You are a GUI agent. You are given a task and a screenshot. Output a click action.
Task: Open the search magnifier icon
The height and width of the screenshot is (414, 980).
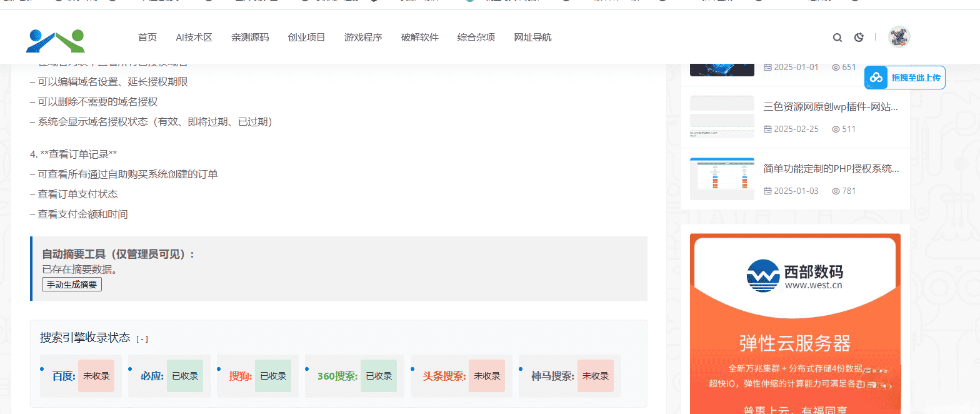coord(837,38)
